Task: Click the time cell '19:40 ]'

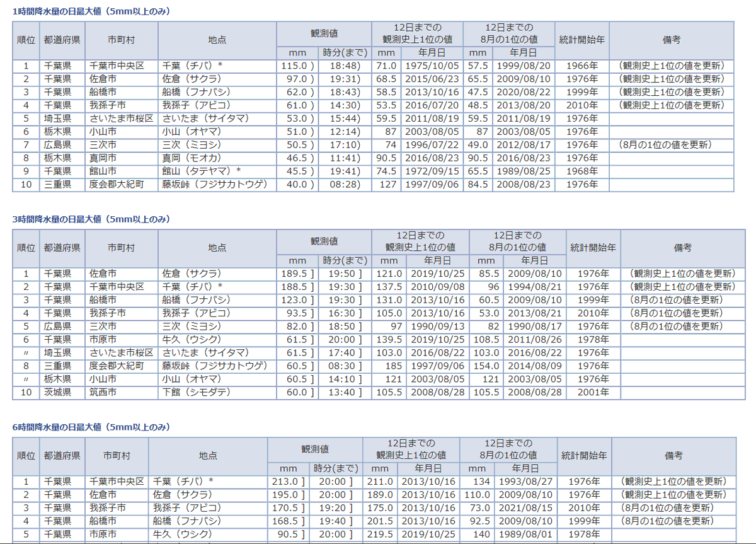Action: [336, 521]
